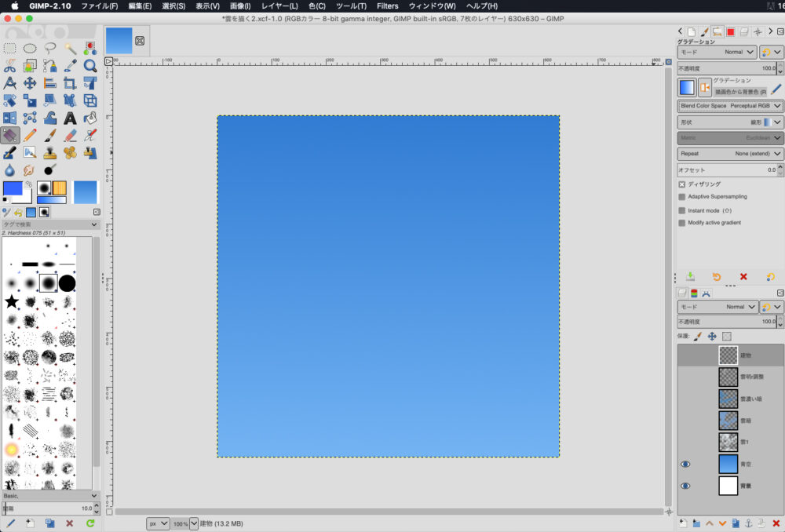
Task: Pick the Eraser tool
Action: pos(70,136)
